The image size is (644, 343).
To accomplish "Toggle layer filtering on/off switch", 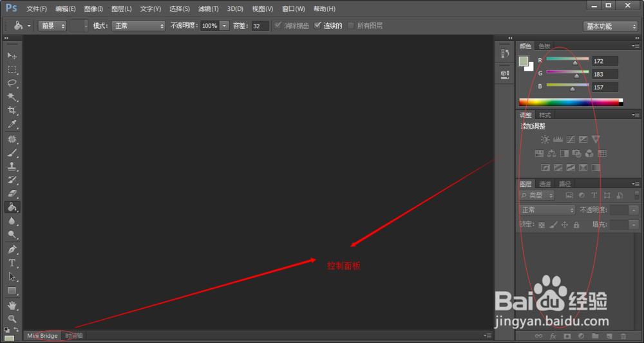I will 637,195.
